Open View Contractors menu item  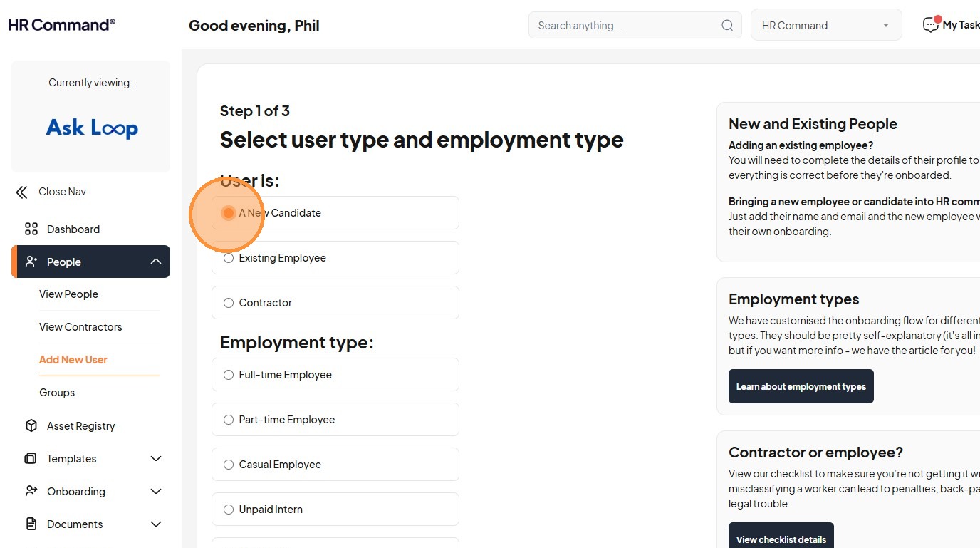pyautogui.click(x=80, y=327)
